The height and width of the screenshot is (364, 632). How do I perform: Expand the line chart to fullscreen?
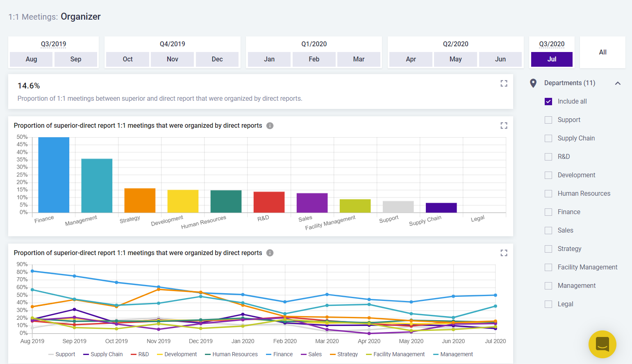coord(504,253)
